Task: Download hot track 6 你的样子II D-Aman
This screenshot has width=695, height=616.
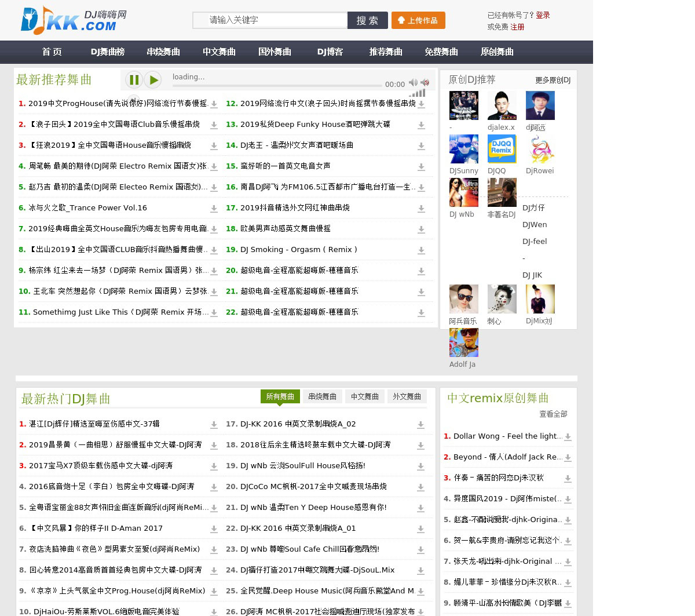Action: click(214, 529)
